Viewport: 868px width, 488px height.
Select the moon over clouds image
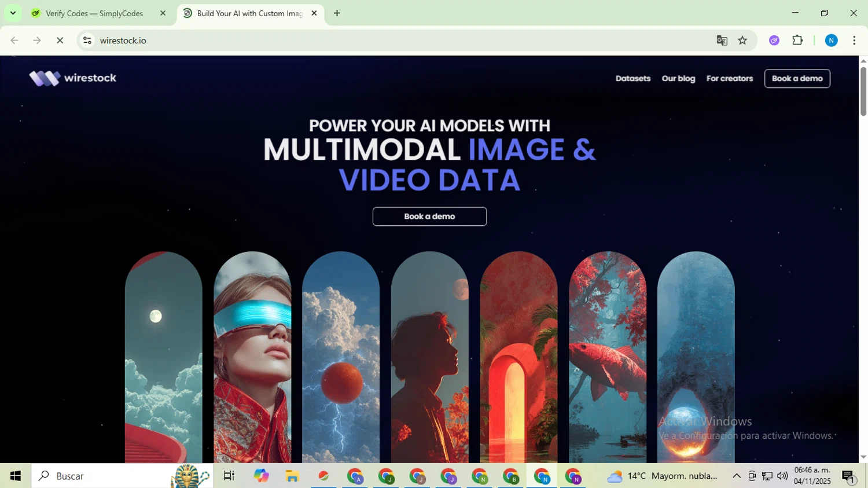click(164, 357)
